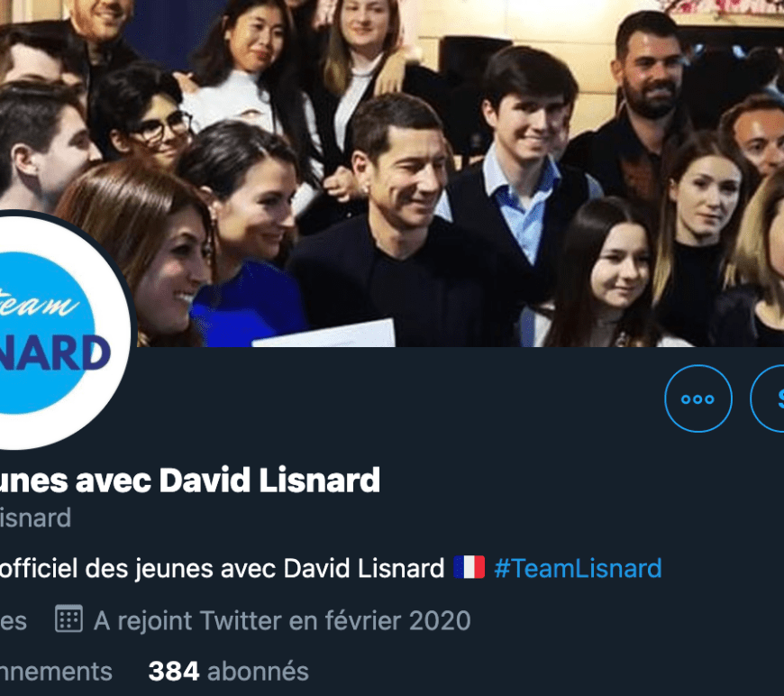
Task: Click the bold 384 follower count
Action: [x=174, y=671]
